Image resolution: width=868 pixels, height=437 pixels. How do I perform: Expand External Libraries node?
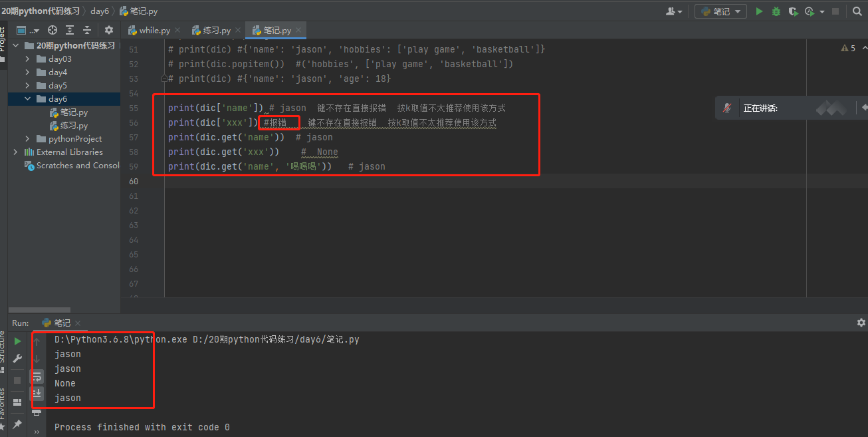pyautogui.click(x=15, y=152)
